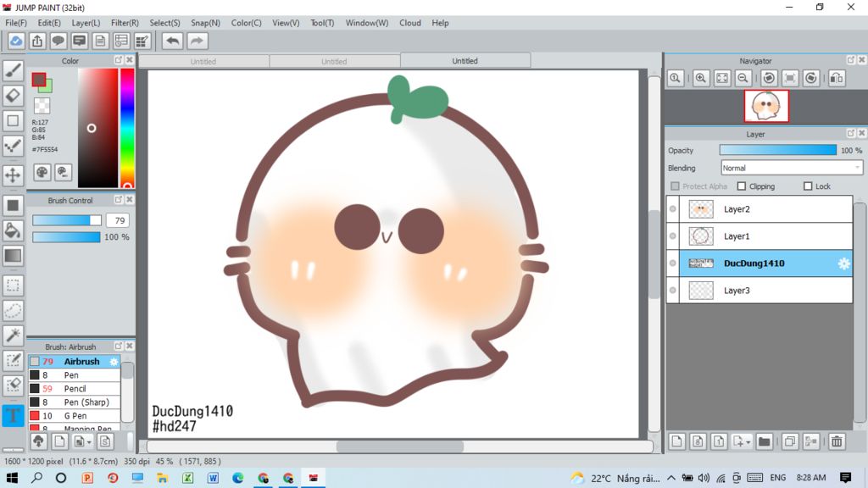Viewport: 868px width, 488px height.
Task: Open the Filter(R) menu
Action: [x=125, y=23]
